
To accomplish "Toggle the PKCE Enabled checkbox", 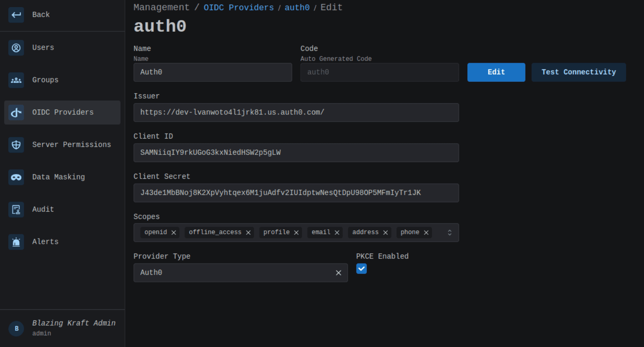I will (x=361, y=268).
